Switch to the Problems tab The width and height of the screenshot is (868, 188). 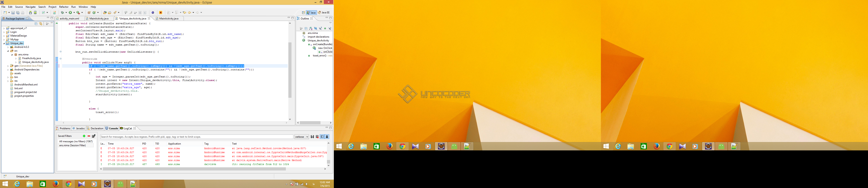pos(63,128)
